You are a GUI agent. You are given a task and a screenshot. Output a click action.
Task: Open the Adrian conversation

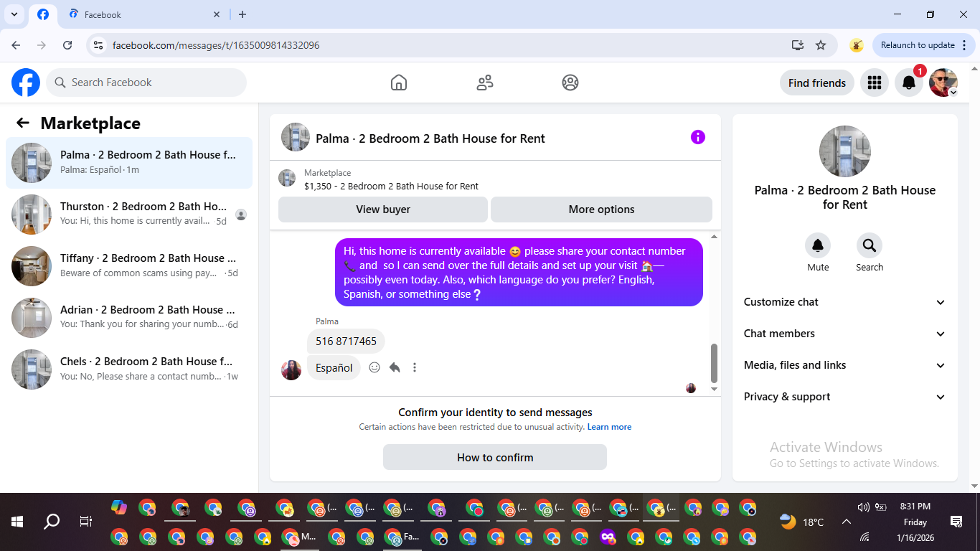[x=129, y=318]
